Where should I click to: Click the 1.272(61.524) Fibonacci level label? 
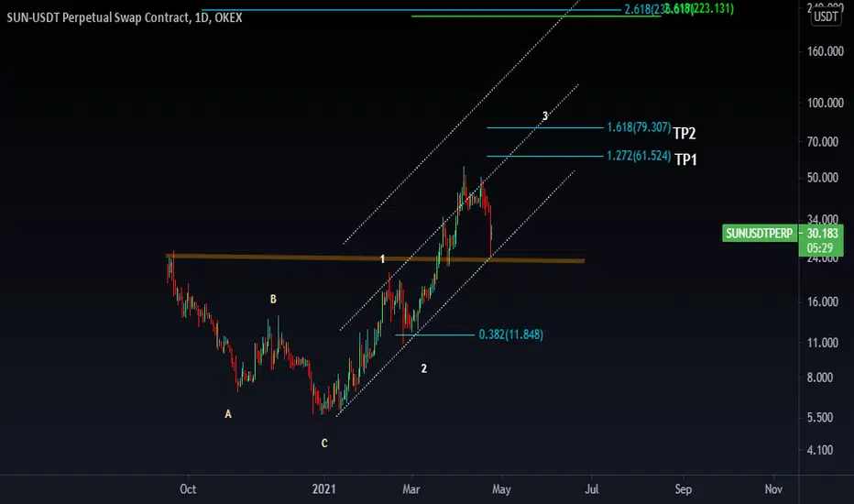639,156
